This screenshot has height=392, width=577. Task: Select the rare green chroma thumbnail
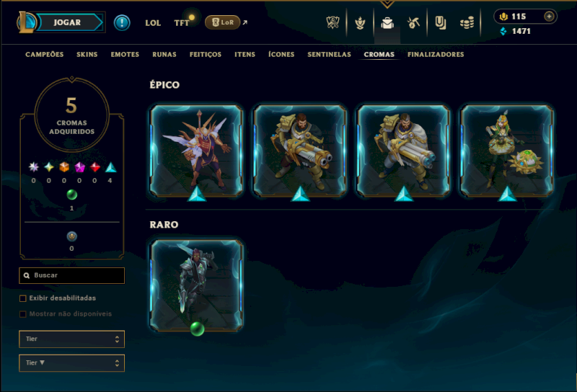197,285
